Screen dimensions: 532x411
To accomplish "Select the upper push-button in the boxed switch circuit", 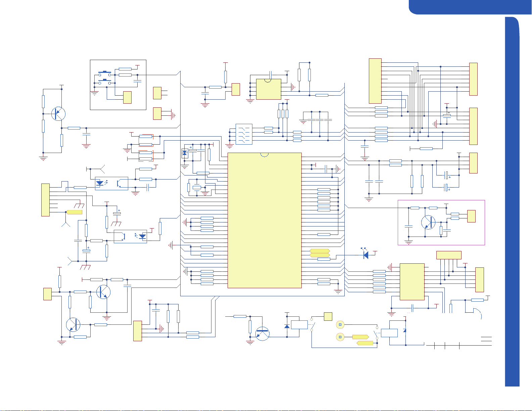I will 105,73.
